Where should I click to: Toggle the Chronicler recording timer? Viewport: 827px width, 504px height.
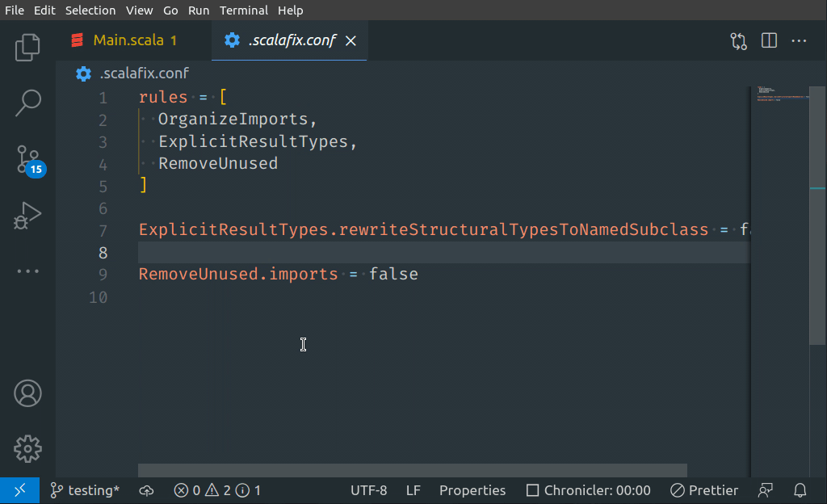tap(588, 490)
